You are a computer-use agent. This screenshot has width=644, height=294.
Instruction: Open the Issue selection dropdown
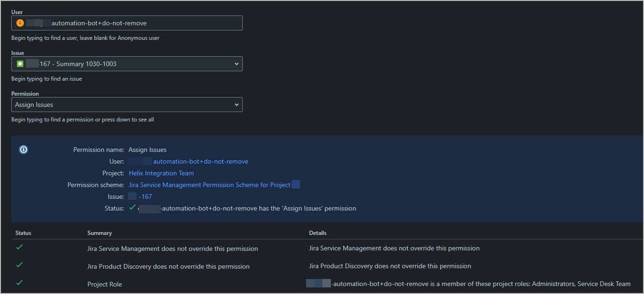point(127,63)
